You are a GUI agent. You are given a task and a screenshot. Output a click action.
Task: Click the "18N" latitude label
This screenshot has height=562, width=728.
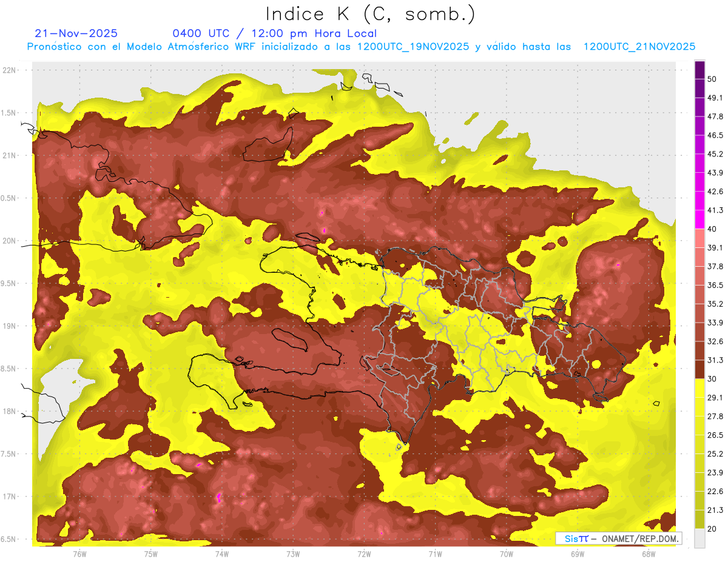coord(9,412)
